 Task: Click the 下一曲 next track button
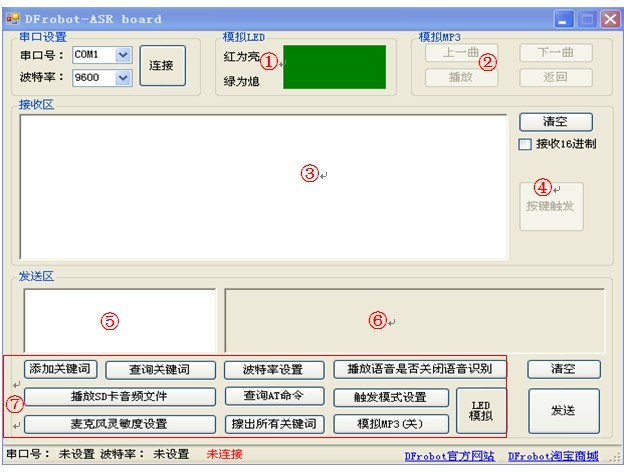[556, 53]
